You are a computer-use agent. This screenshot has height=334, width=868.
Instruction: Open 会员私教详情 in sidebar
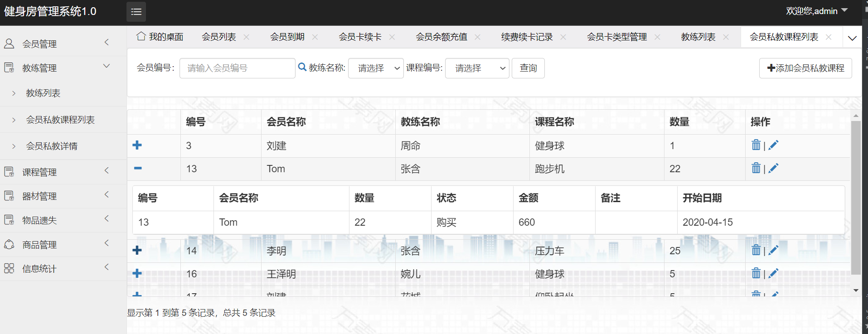tap(52, 146)
